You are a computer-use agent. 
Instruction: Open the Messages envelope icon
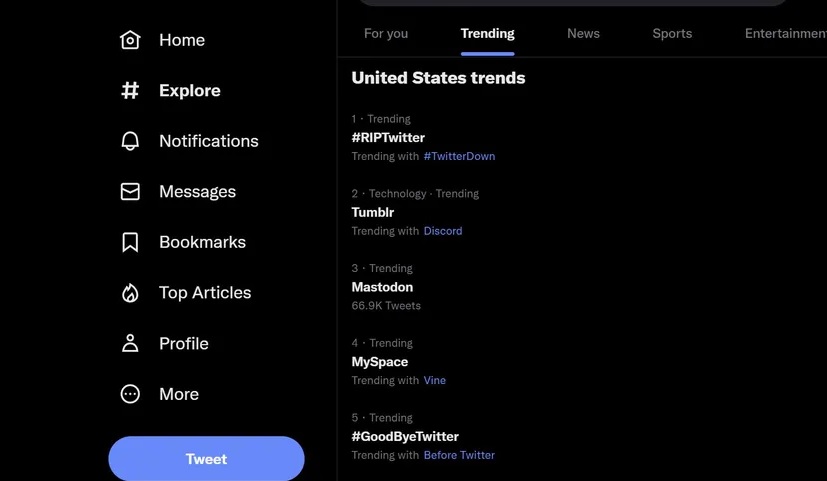tap(130, 191)
